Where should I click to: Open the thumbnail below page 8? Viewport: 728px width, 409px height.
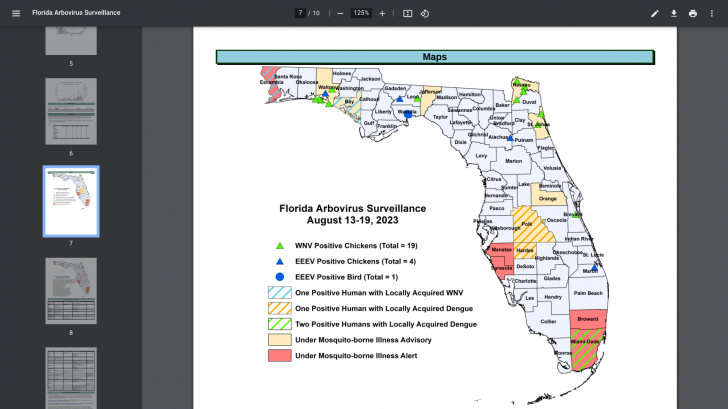[71, 377]
